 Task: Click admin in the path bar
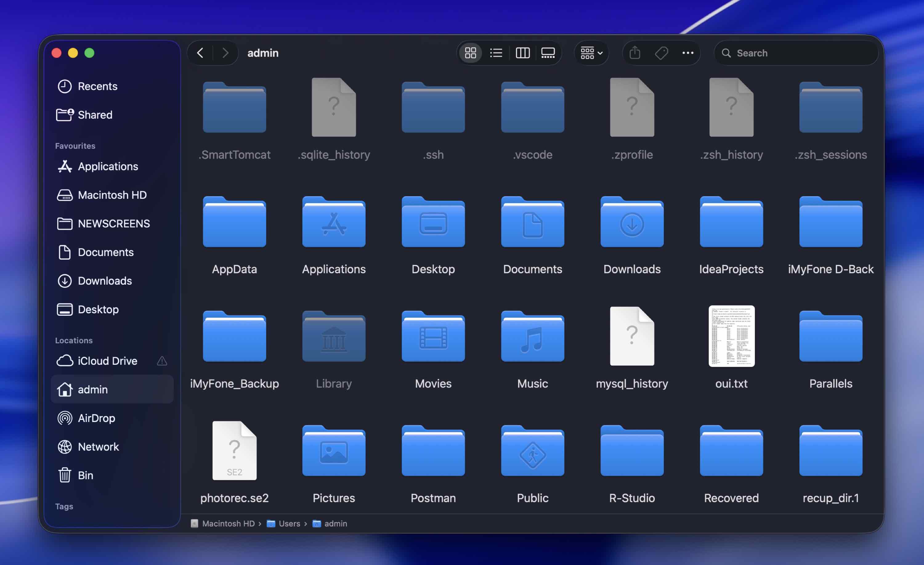(x=330, y=523)
